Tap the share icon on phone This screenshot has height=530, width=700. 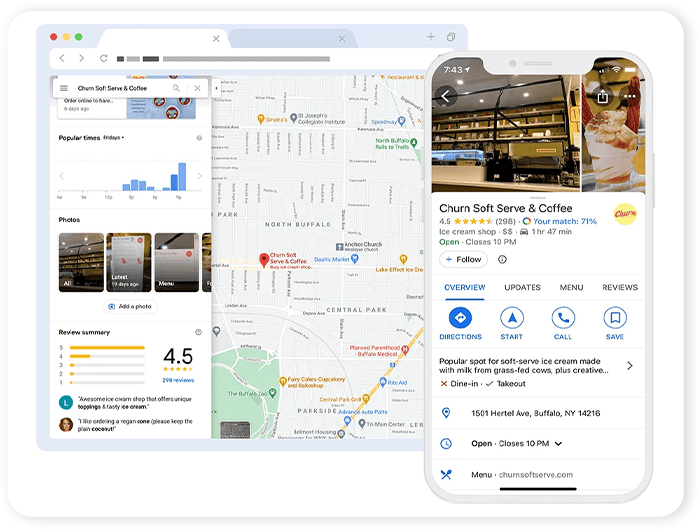[603, 96]
